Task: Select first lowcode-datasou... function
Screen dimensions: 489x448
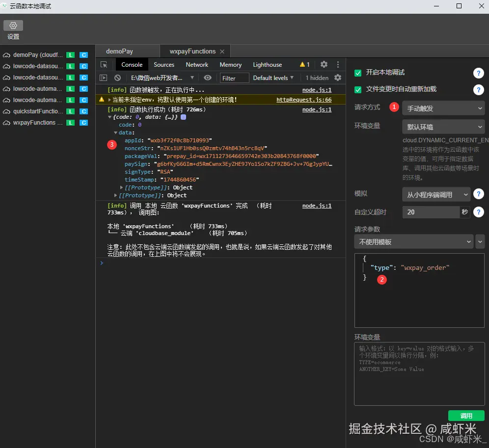Action: pos(38,66)
